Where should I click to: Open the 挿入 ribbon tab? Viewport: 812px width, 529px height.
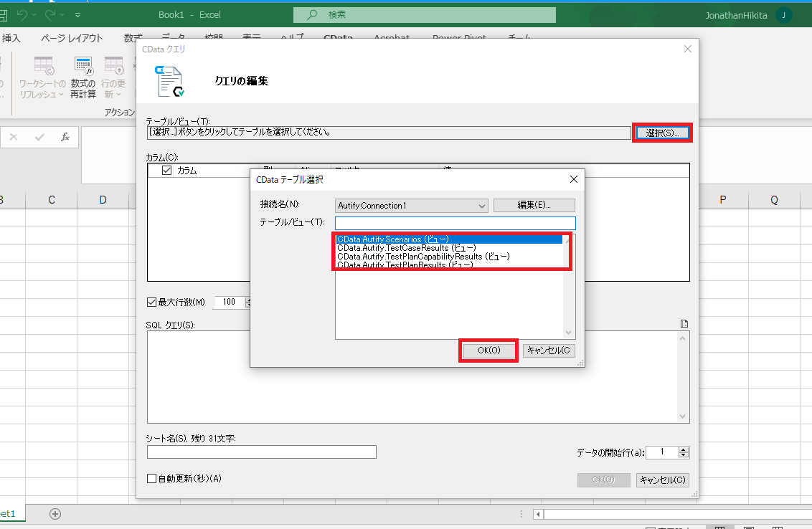click(x=11, y=38)
